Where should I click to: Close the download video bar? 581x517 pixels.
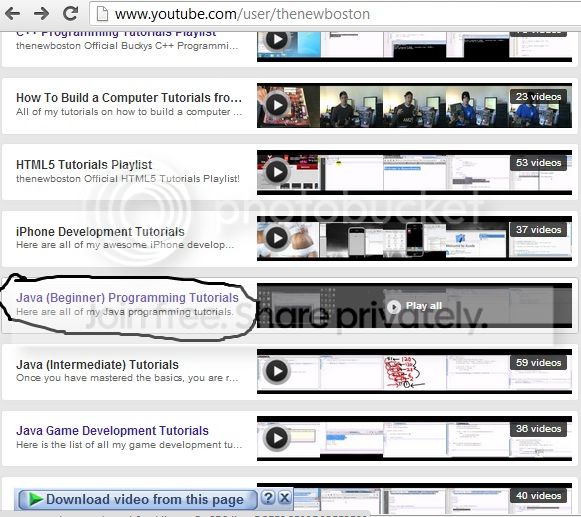point(284,497)
